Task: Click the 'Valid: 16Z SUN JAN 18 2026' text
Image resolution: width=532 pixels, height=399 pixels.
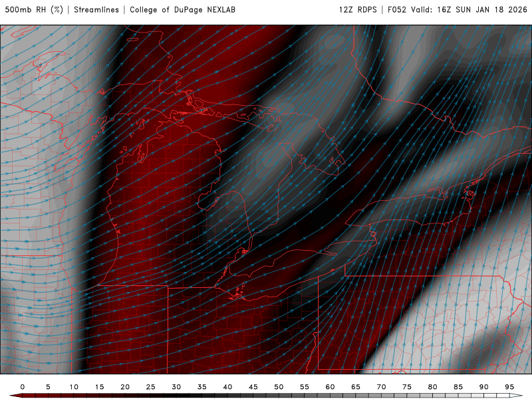Action: (x=469, y=9)
